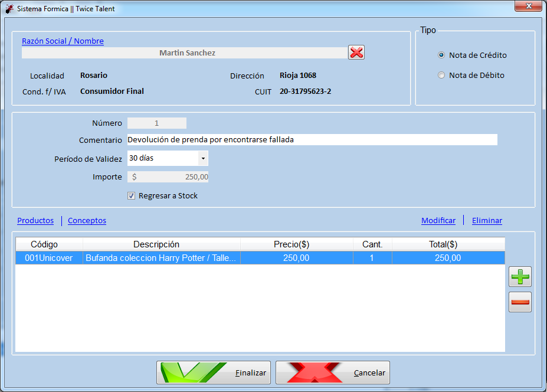547x392 pixels.
Task: Close the Sistema Formica window
Action: (x=529, y=6)
